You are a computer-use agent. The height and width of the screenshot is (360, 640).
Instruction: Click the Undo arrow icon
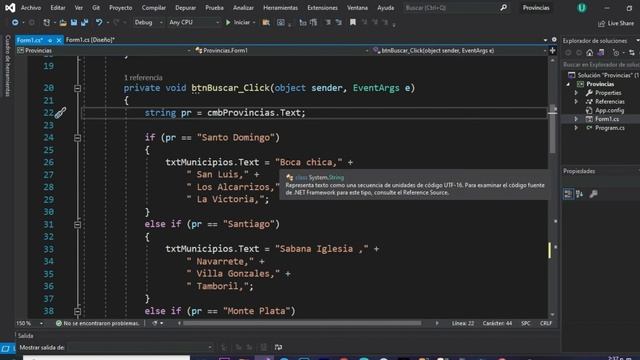coord(99,22)
